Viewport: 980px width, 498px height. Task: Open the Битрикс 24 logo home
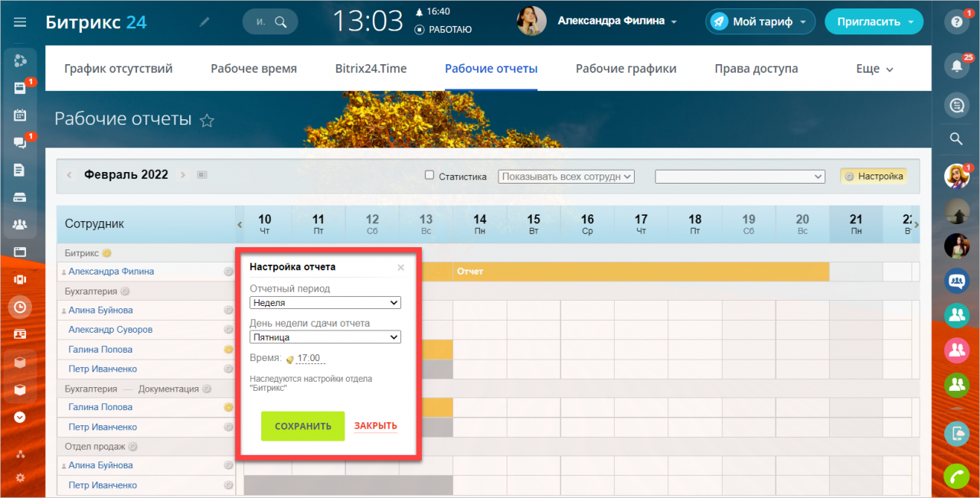tap(96, 21)
